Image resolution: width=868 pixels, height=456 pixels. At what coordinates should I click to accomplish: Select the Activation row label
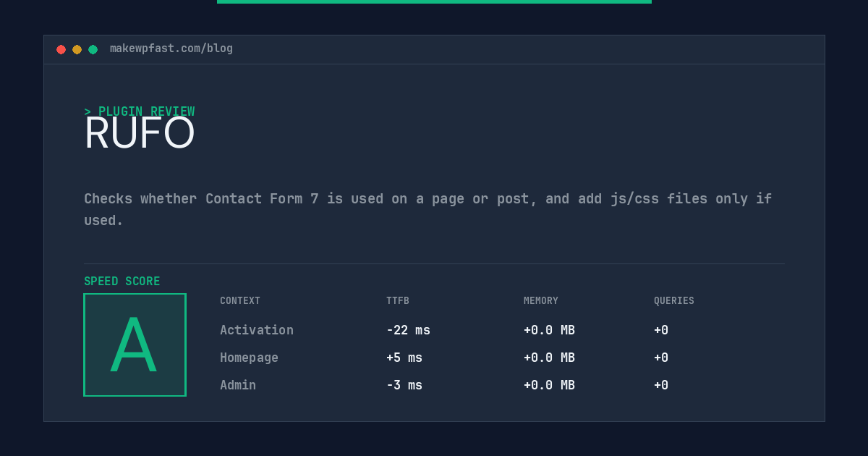point(257,330)
